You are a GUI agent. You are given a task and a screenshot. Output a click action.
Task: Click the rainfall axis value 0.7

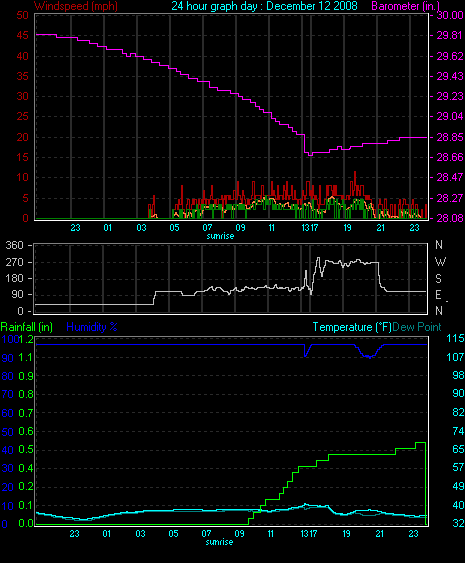(26, 413)
